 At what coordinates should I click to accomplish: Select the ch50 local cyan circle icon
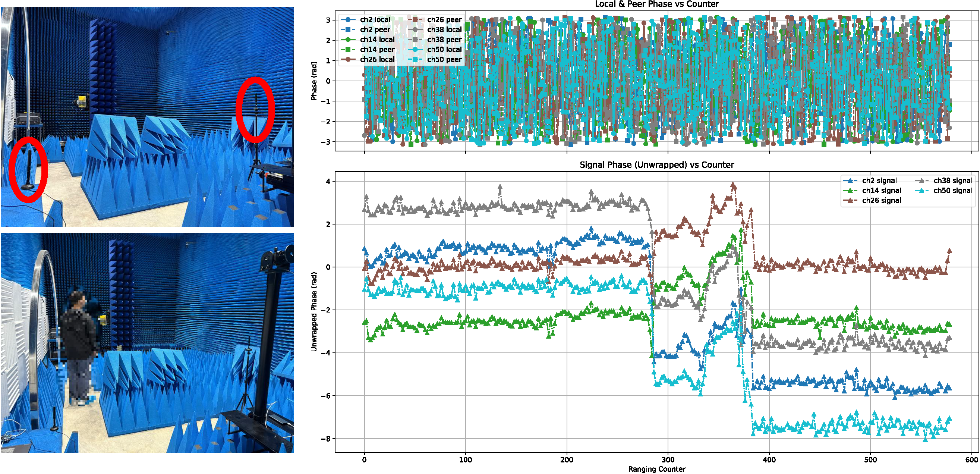pyautogui.click(x=415, y=50)
